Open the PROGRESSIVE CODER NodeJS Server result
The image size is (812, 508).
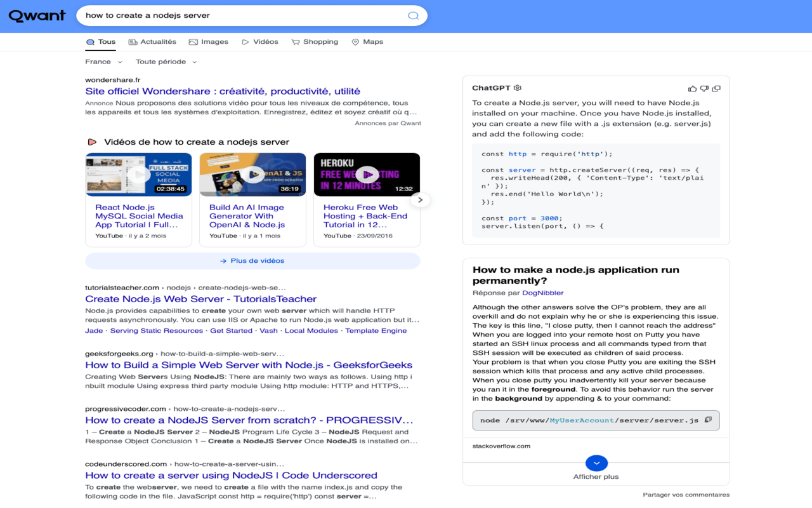pos(249,420)
